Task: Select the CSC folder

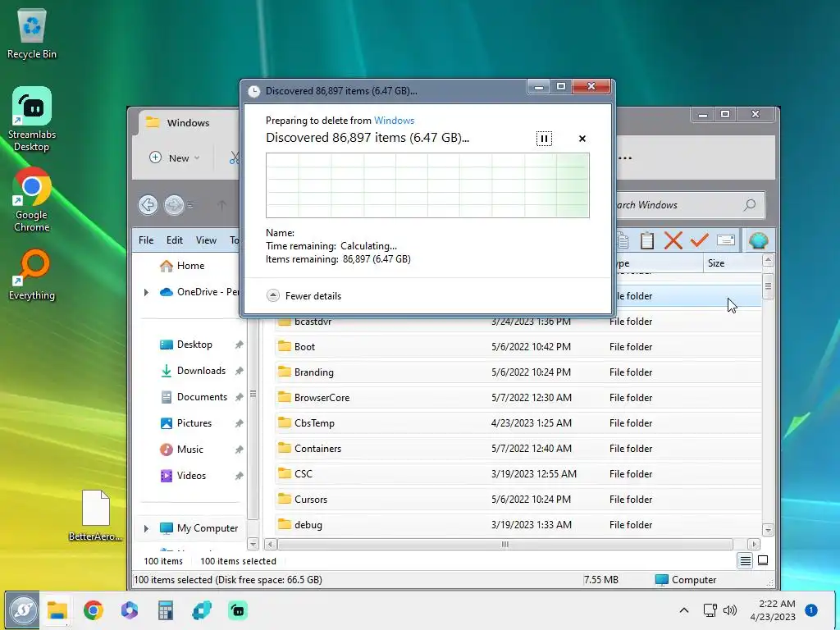Action: tap(518, 474)
